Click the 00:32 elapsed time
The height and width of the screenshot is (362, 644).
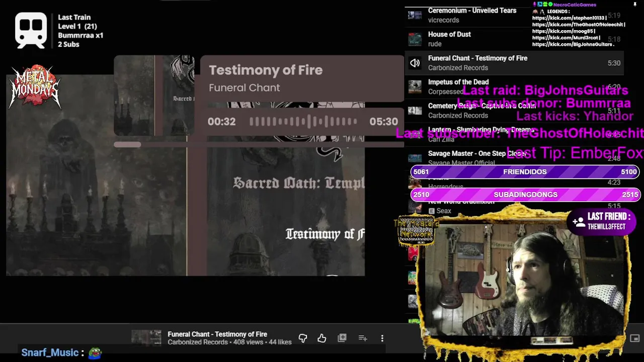coord(221,122)
